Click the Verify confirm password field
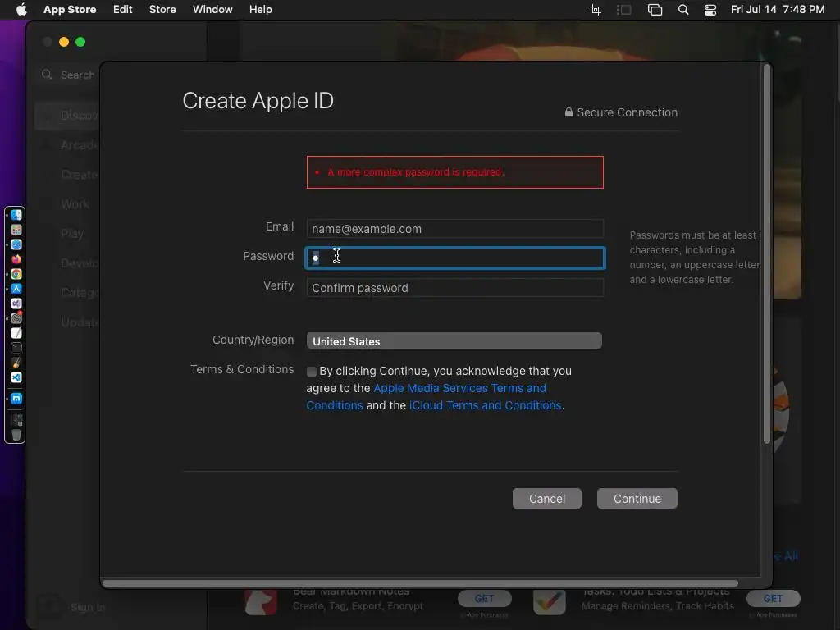This screenshot has width=840, height=630. tap(454, 288)
